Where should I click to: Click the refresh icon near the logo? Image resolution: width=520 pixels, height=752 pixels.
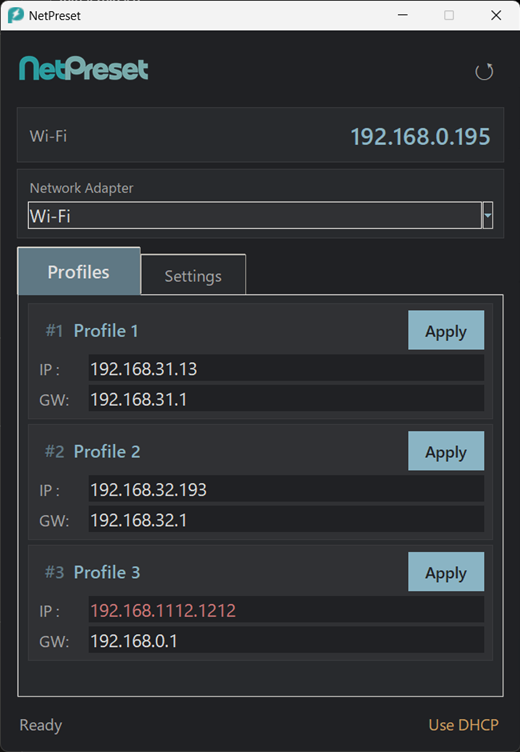pyautogui.click(x=484, y=71)
